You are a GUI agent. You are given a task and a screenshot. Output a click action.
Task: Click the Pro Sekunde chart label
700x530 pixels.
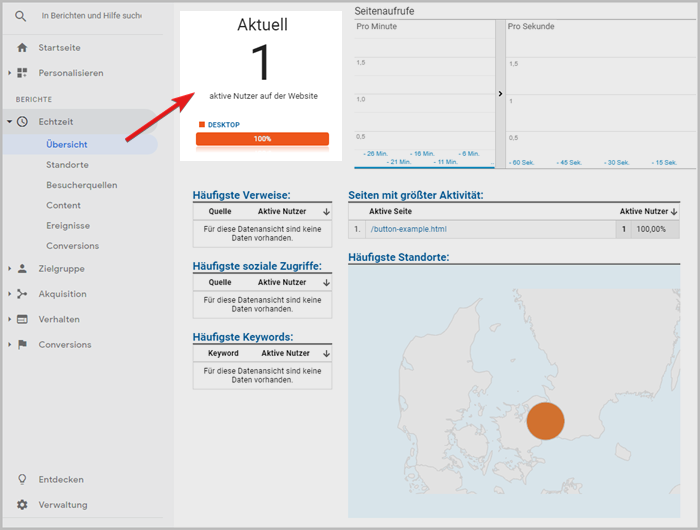tap(531, 26)
